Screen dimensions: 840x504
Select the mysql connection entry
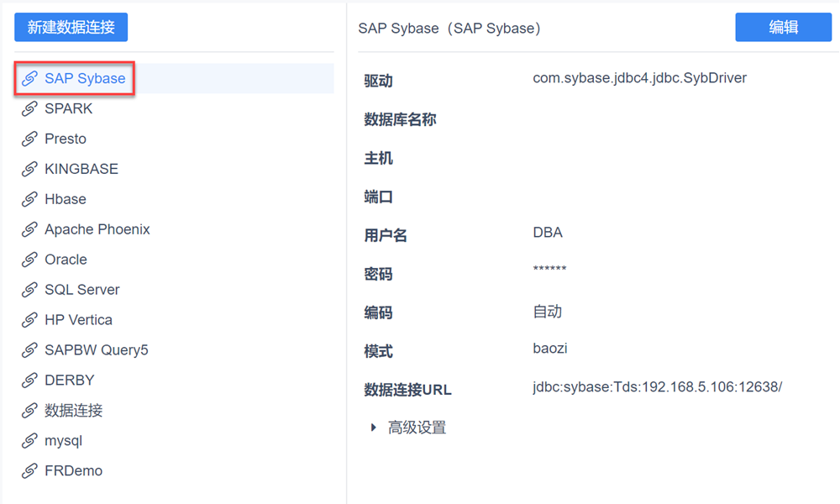tap(64, 441)
